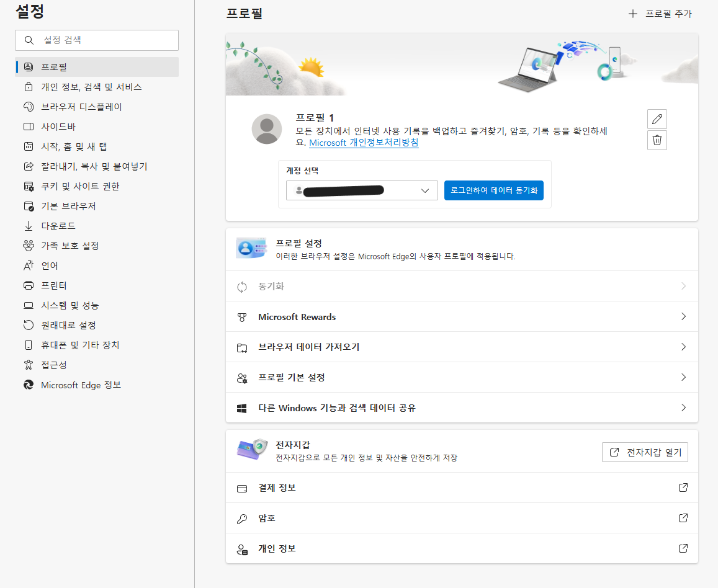Open 시스템 및 성능 settings
Screen dimensions: 718x588
97,305
